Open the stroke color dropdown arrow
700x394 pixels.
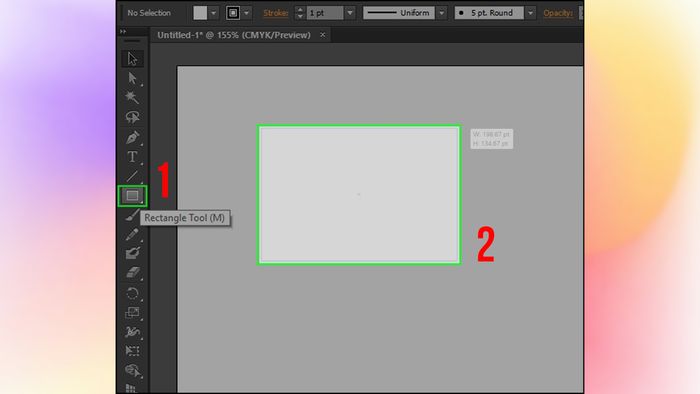[x=246, y=13]
